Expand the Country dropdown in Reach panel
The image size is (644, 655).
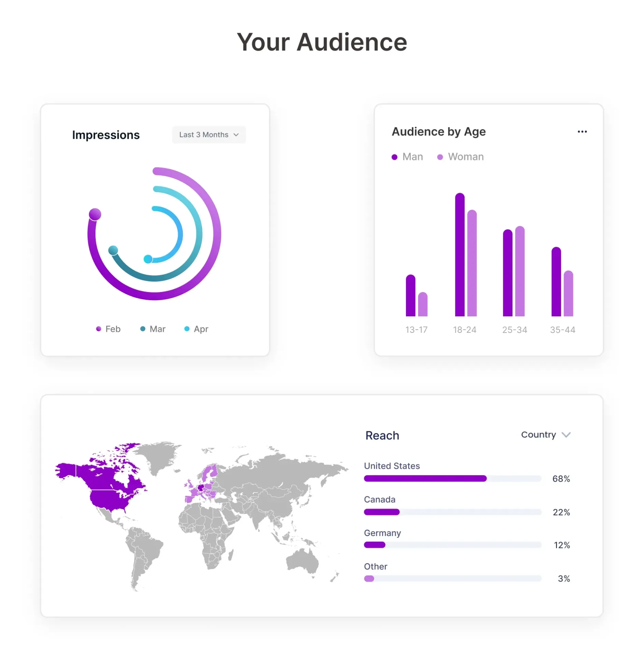point(546,435)
